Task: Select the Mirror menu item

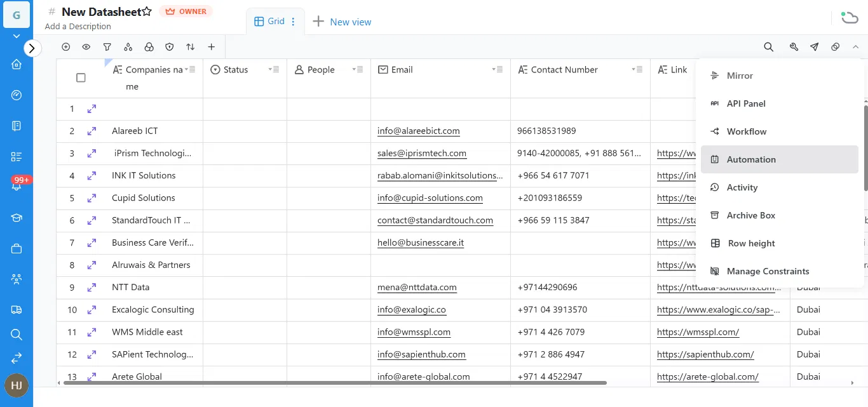Action: (779, 76)
